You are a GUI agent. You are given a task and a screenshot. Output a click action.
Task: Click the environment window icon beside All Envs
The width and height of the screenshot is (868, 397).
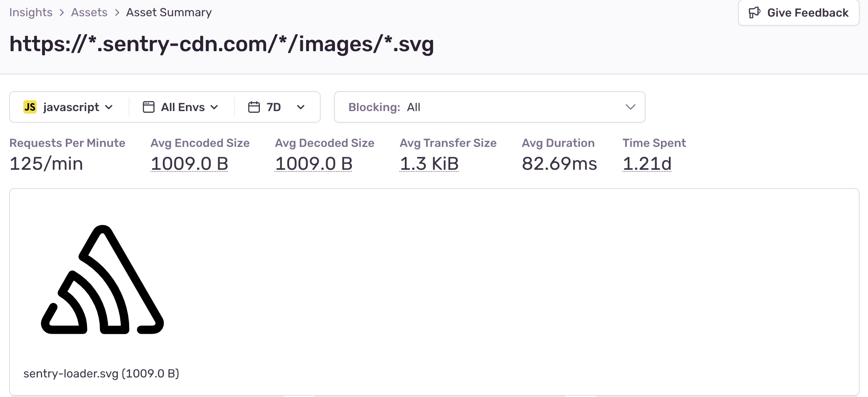click(148, 107)
